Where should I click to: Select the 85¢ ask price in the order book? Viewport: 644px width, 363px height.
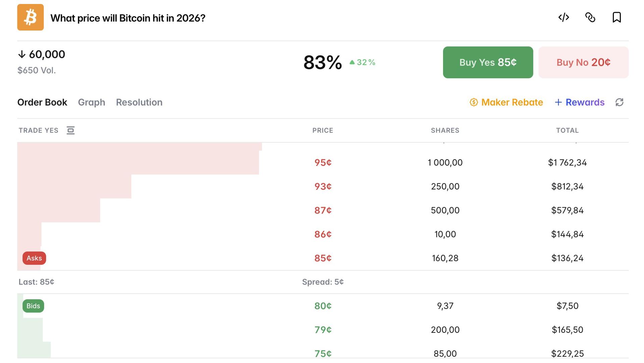323,258
